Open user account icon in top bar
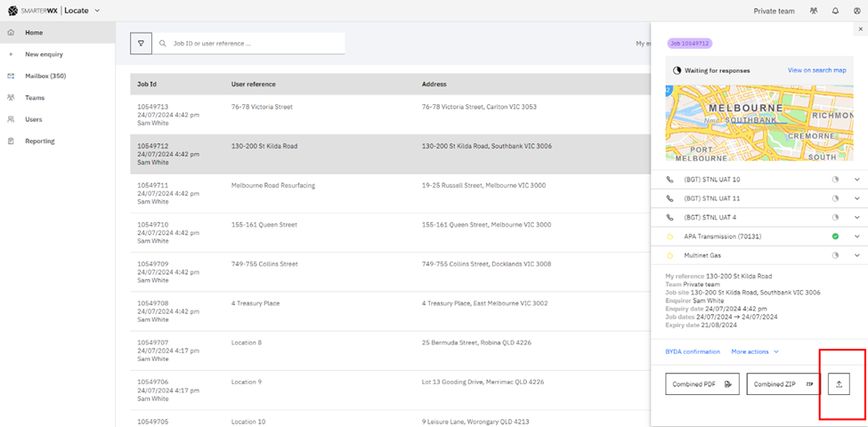 tap(857, 11)
